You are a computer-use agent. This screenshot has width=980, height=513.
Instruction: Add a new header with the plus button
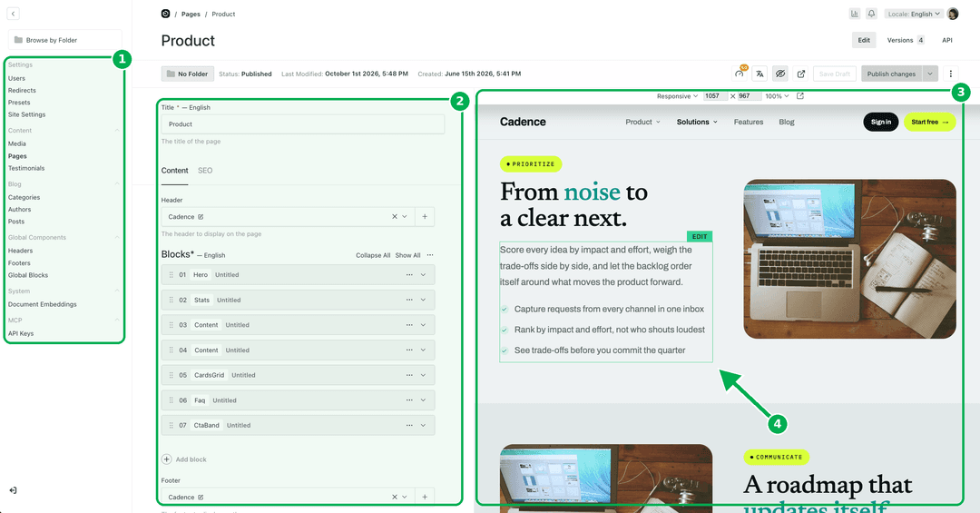(x=425, y=216)
